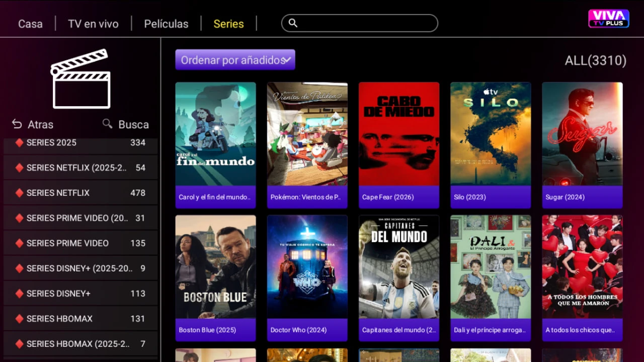The image size is (644, 362).
Task: Select the SERIES PRIME VIDEO category with 135 items
Action: click(80, 243)
